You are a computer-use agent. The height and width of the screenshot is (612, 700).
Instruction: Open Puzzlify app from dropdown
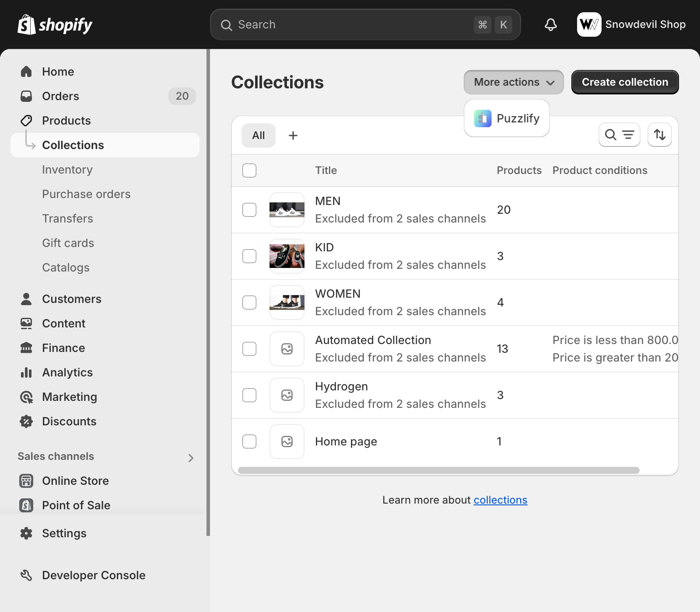click(x=507, y=118)
